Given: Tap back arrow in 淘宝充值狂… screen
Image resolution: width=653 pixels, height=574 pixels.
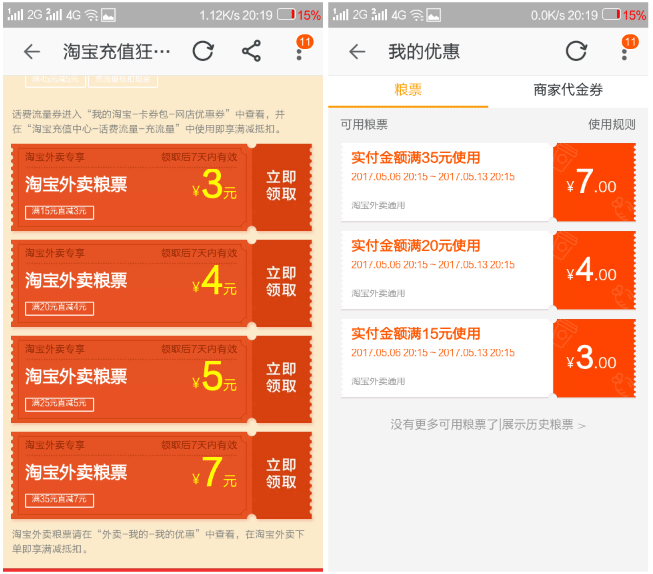Looking at the screenshot, I should 32,52.
